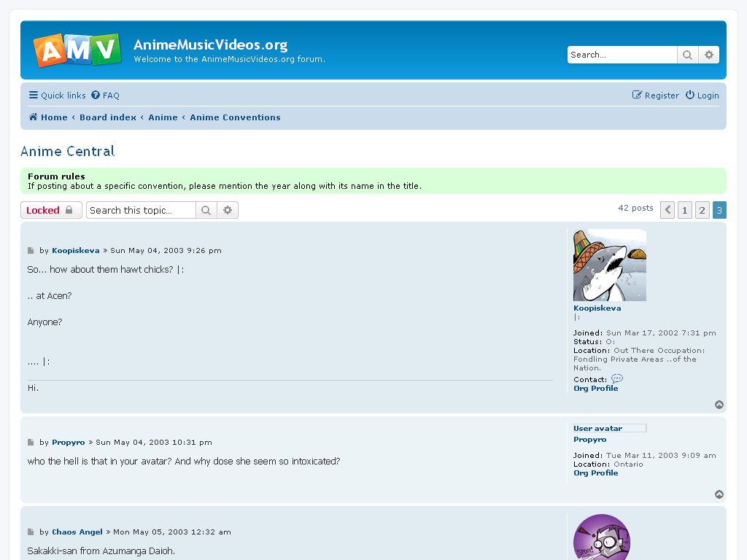Open the Anime breadcrumb link

click(x=163, y=117)
